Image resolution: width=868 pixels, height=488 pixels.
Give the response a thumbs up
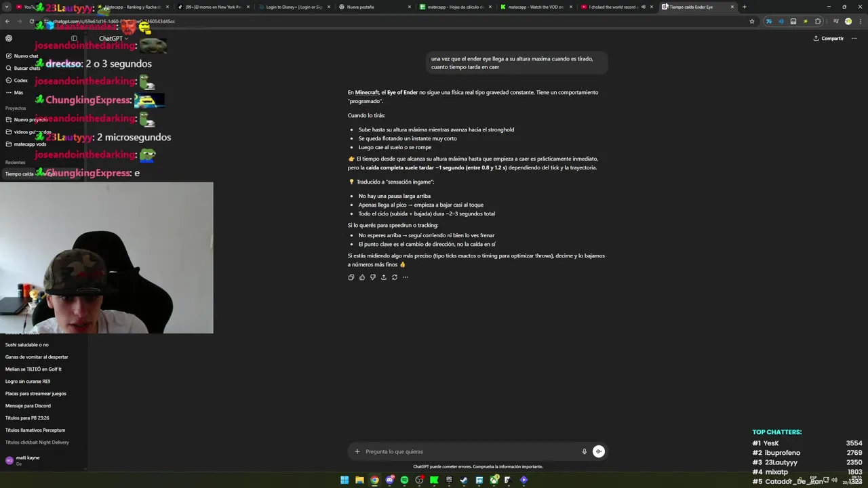click(362, 277)
